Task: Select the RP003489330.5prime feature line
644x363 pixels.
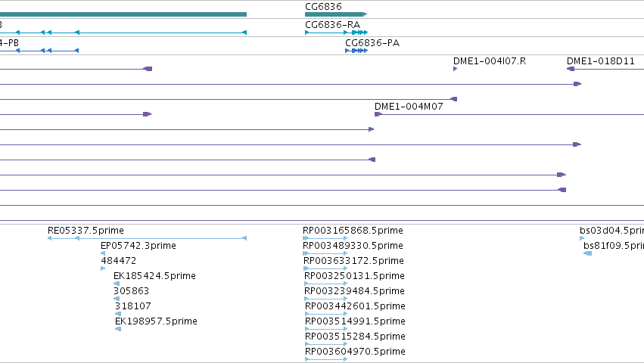Action: pyautogui.click(x=325, y=253)
